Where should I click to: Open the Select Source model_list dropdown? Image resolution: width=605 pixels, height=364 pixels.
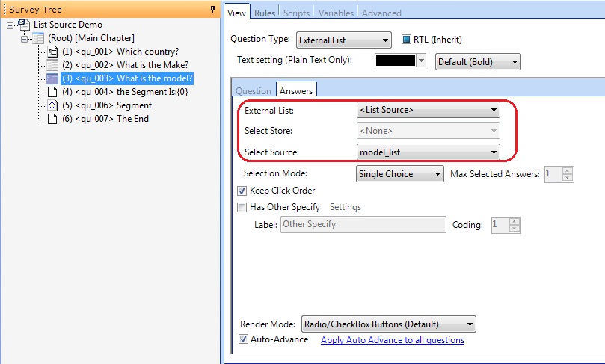point(429,152)
